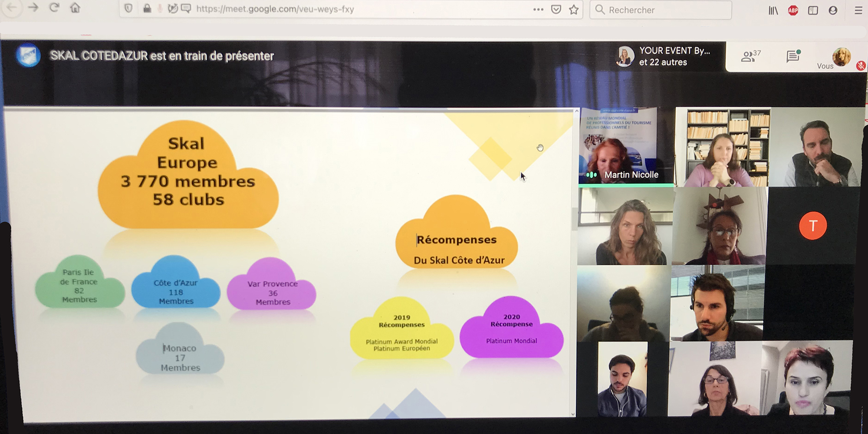Click the SKAL COTEDAZUR presenter logo
Image resolution: width=868 pixels, height=434 pixels.
(x=29, y=56)
